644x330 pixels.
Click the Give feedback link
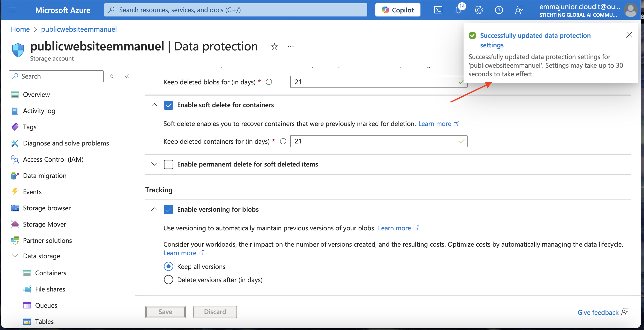(x=603, y=312)
